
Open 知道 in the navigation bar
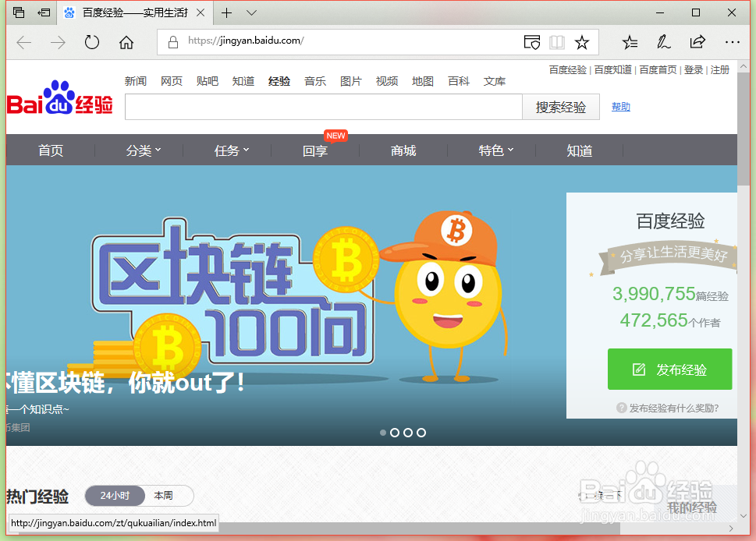point(580,150)
